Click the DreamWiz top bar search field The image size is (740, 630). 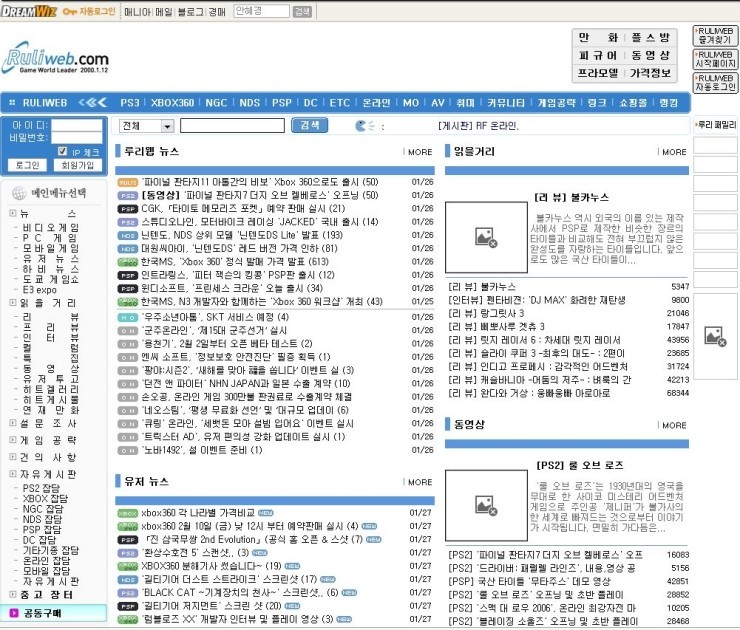[x=261, y=11]
